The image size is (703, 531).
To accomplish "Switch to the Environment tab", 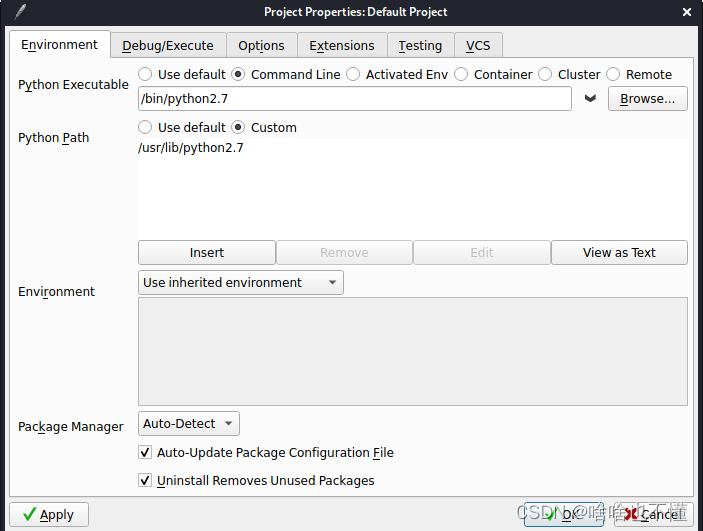I will tap(60, 44).
